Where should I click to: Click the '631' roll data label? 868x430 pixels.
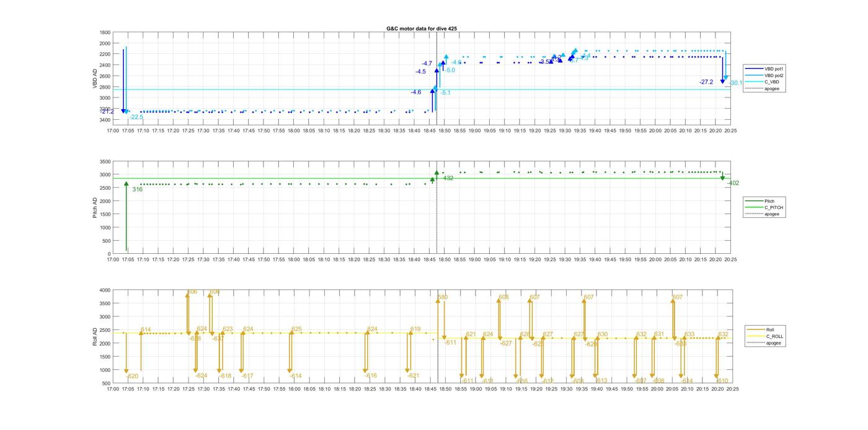point(658,334)
